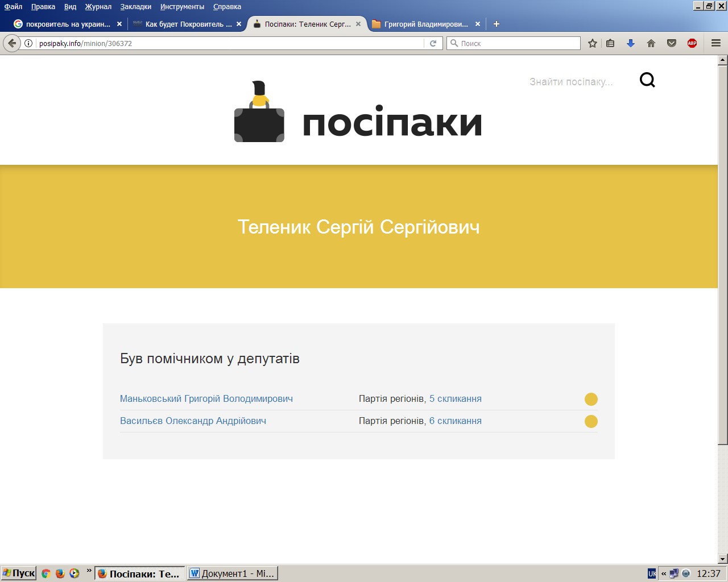Open the hamburger menu in Firefox
Screen dimensions: 728x582
pyautogui.click(x=716, y=43)
